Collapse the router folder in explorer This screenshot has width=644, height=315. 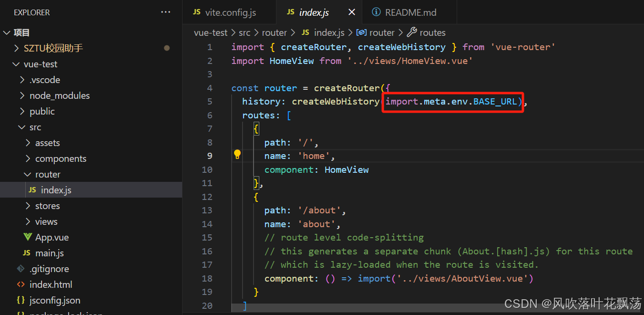coord(28,174)
